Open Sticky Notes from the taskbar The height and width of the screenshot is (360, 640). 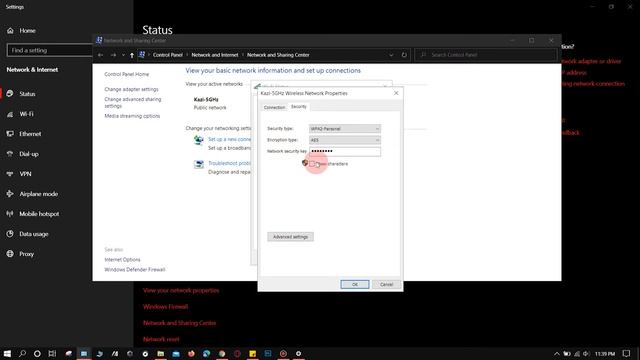pos(253,353)
